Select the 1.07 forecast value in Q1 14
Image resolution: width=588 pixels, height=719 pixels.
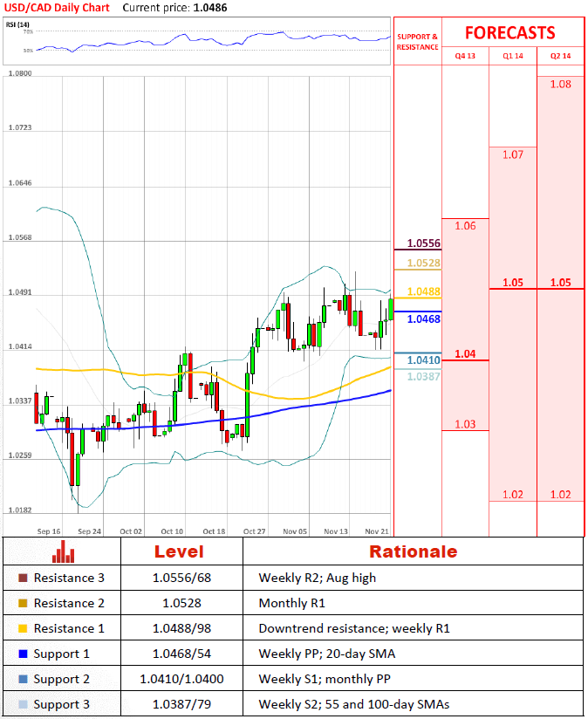coord(513,154)
